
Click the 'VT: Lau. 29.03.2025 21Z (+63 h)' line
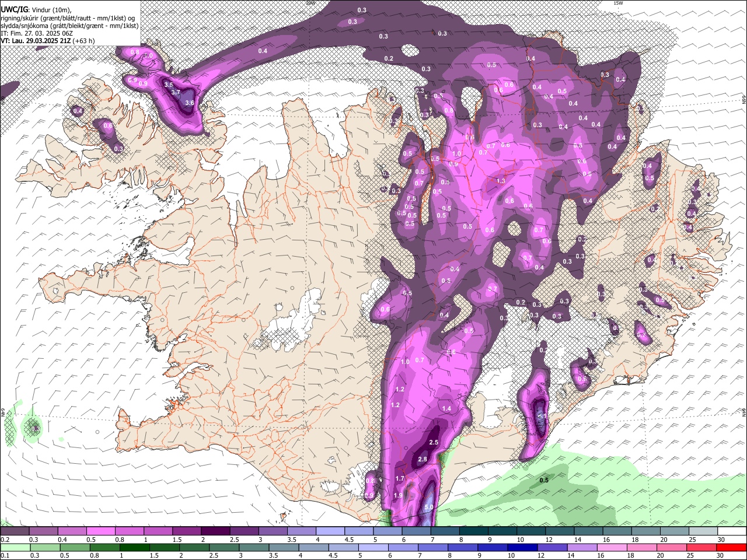47,41
